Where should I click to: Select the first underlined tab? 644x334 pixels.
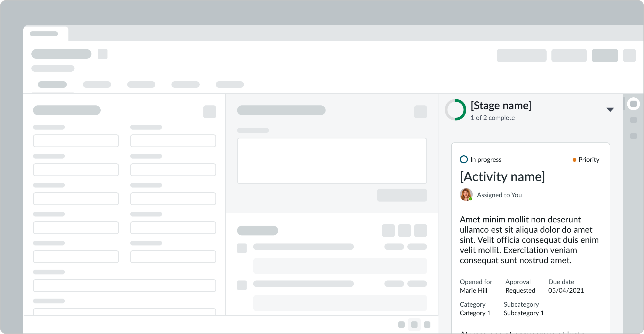pyautogui.click(x=52, y=85)
